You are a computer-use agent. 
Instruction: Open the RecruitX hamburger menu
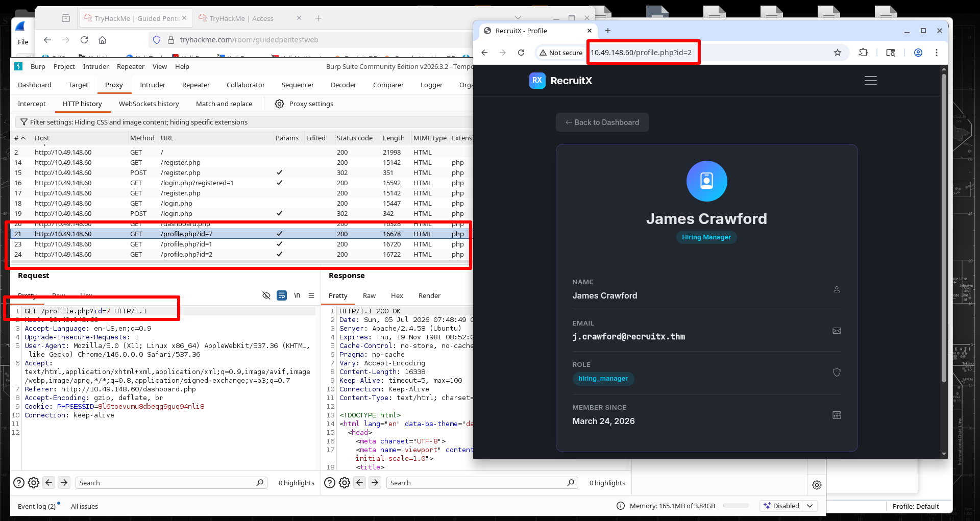tap(870, 81)
